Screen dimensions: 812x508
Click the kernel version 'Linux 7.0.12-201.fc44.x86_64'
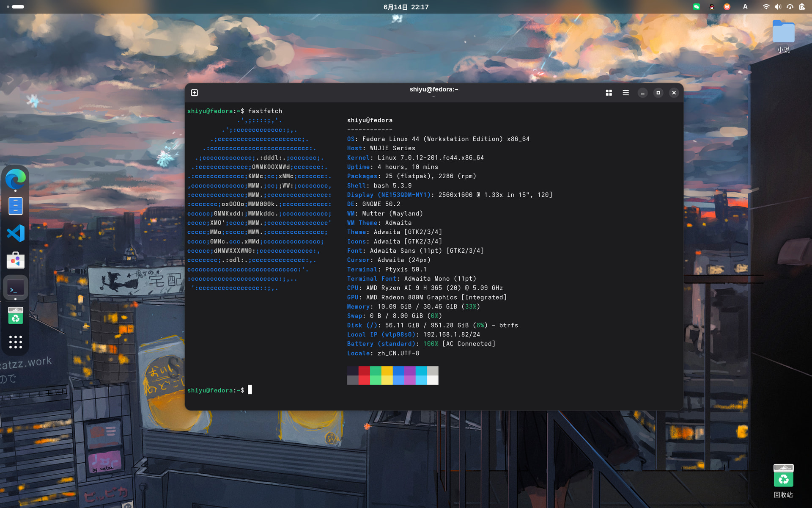point(431,157)
